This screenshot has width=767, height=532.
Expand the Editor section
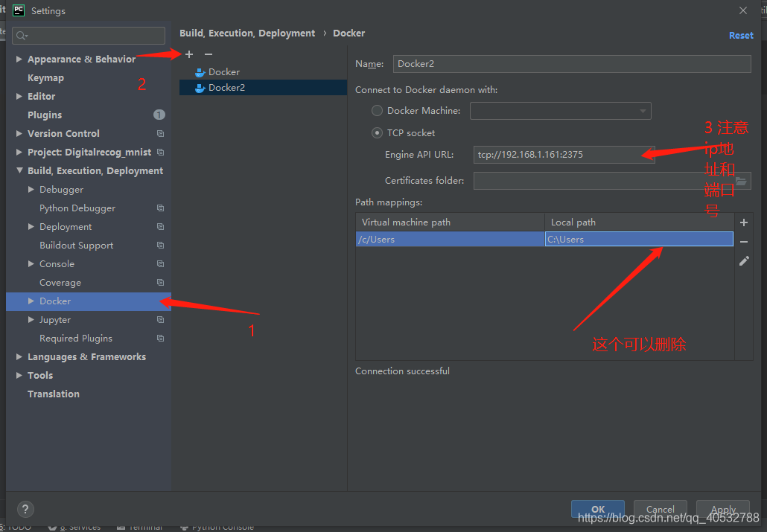coord(19,96)
